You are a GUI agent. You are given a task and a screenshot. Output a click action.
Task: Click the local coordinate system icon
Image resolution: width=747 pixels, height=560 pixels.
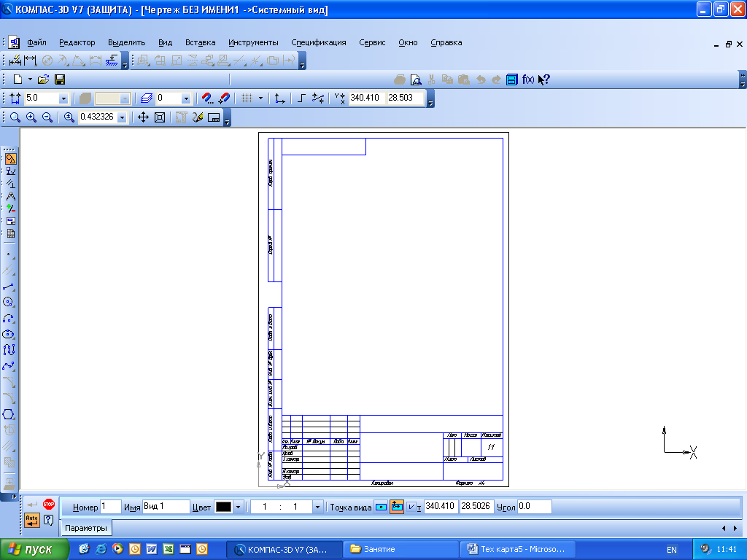coord(280,98)
